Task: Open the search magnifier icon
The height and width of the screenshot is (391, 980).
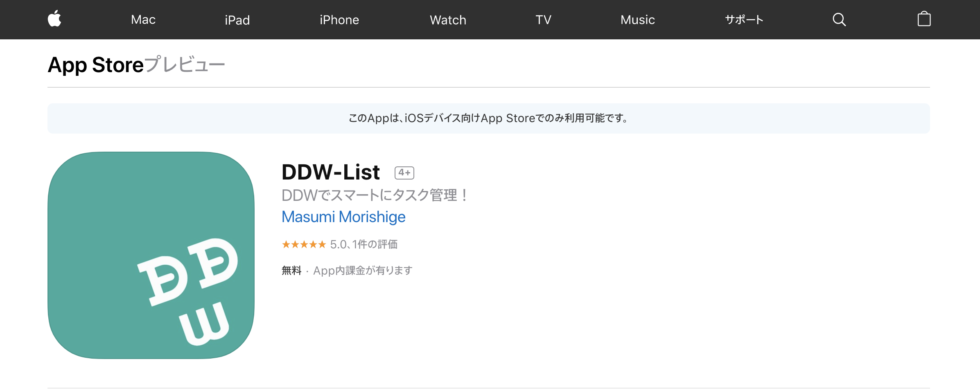Action: click(x=839, y=19)
